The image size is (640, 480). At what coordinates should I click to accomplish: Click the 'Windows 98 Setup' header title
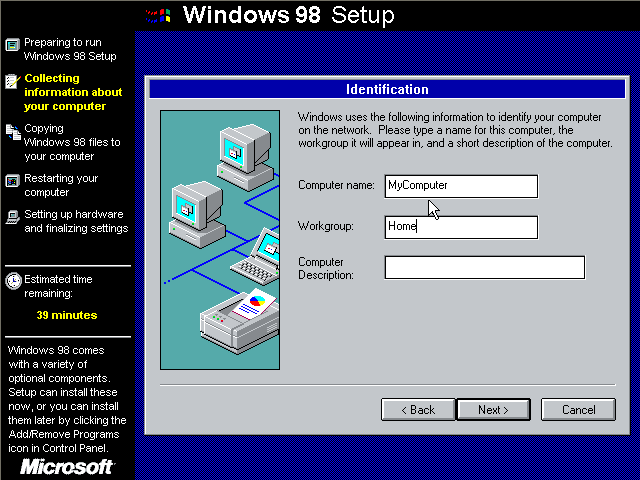pos(289,15)
